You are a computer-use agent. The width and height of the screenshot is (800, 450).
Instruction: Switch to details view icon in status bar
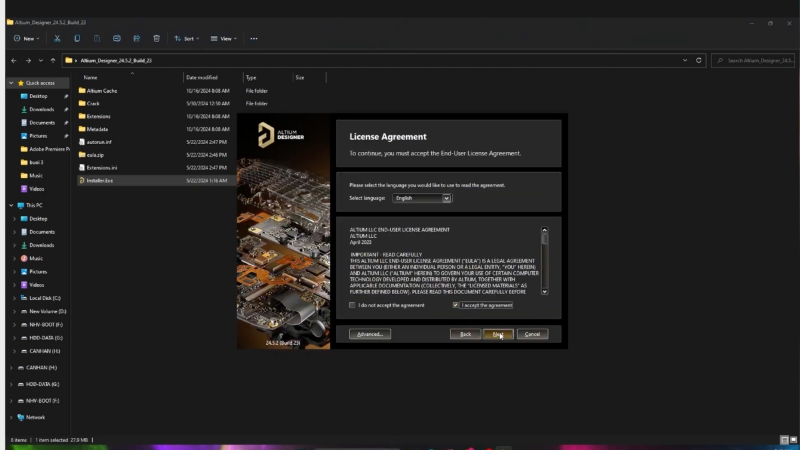tap(784, 440)
